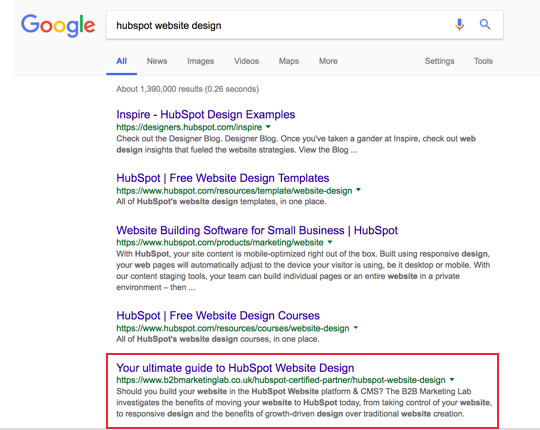Screen dimensions: 540x430
Task: Click snippet starting 'Check out the Designer Blog'
Action: (296, 144)
